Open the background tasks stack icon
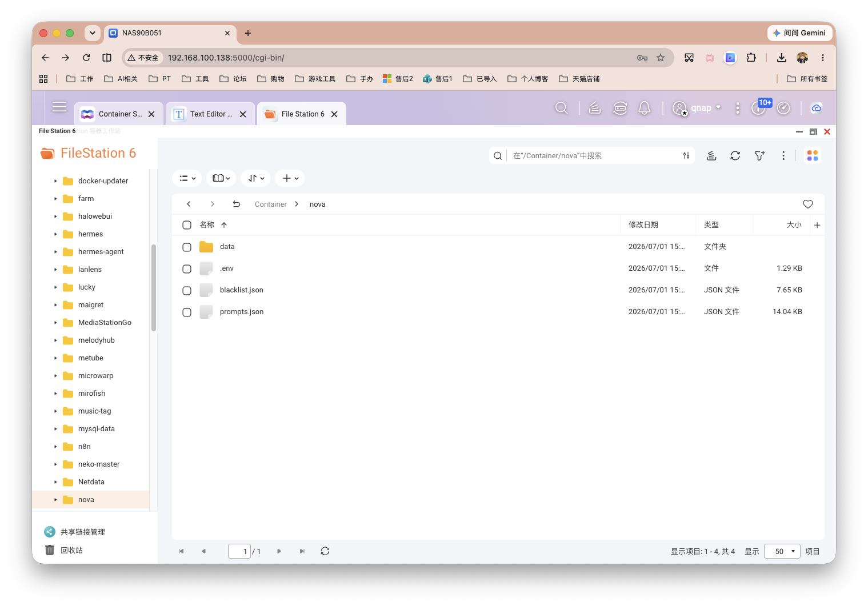Viewport: 868px width, 606px height. point(711,155)
